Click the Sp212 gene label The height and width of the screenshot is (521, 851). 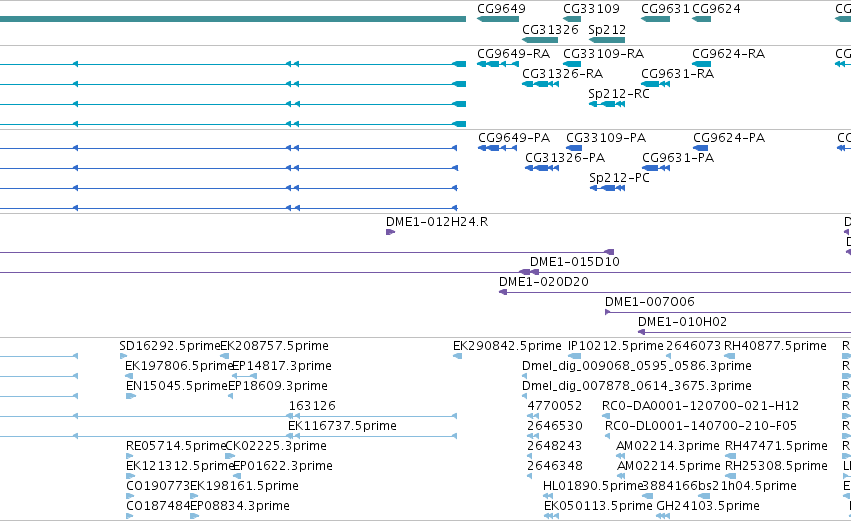pos(607,29)
